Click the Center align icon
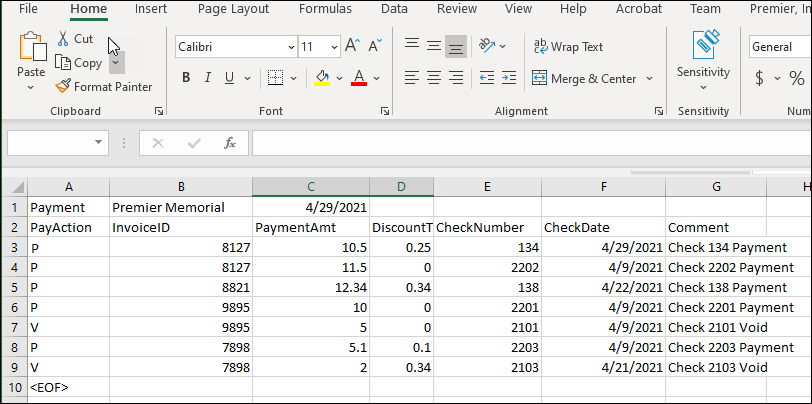Screen dimensions: 812x404 tap(433, 78)
